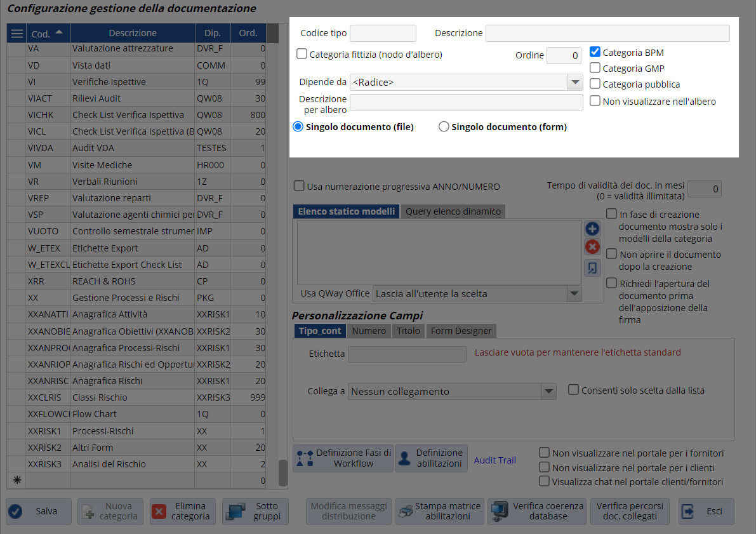Select Singolo documento (form) option
The image size is (756, 534).
click(444, 127)
